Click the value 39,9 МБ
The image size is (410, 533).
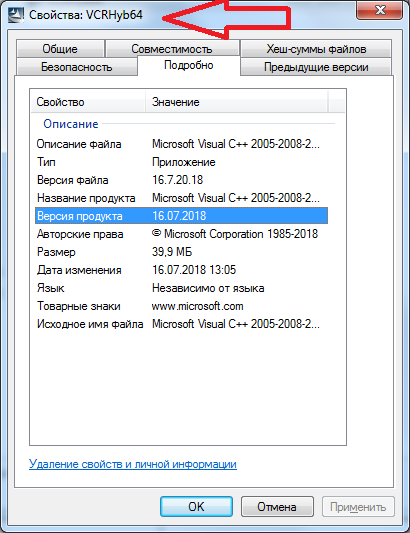pyautogui.click(x=172, y=252)
